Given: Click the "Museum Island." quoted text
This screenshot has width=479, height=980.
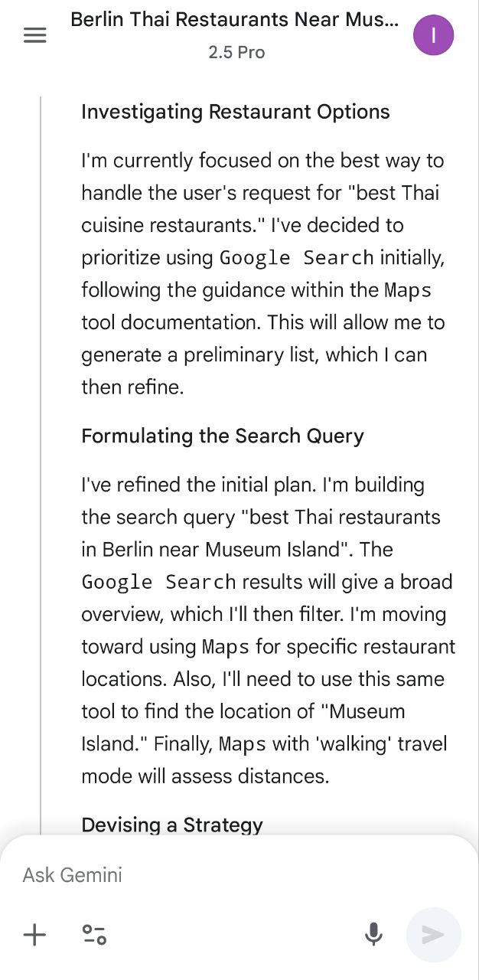Looking at the screenshot, I should [363, 711].
